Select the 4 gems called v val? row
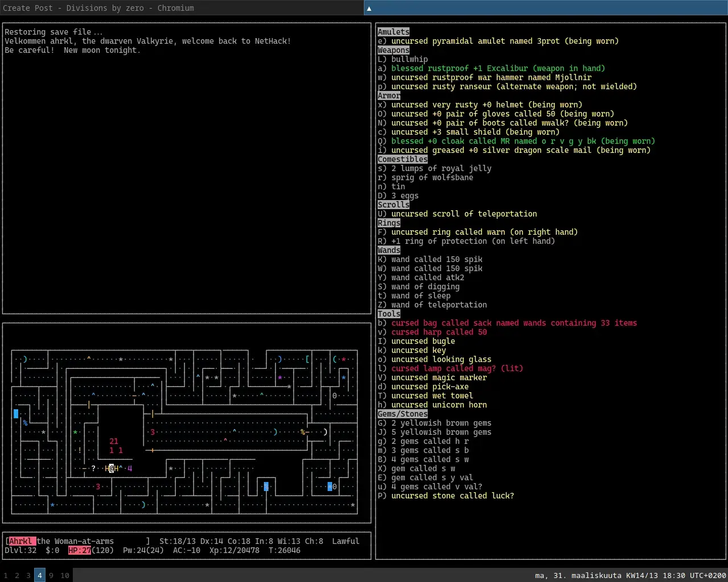Viewport: 728px width, 582px height. [430, 487]
